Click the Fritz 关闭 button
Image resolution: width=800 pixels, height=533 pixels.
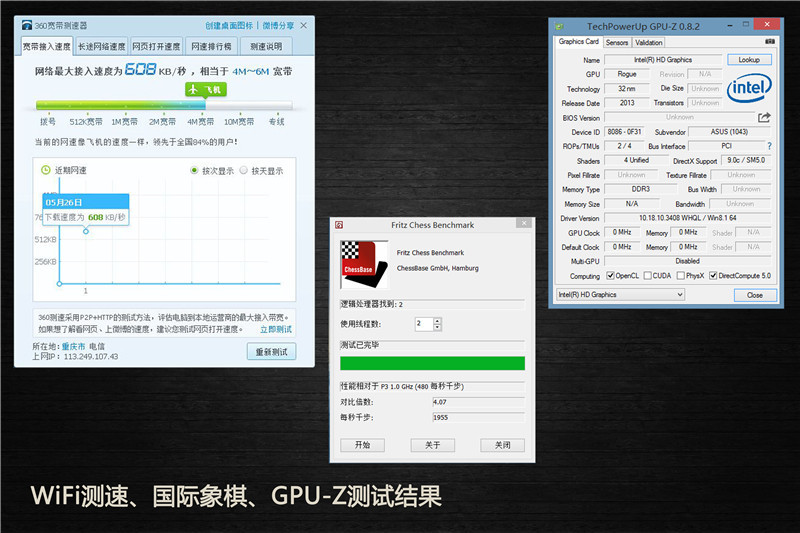tap(503, 445)
